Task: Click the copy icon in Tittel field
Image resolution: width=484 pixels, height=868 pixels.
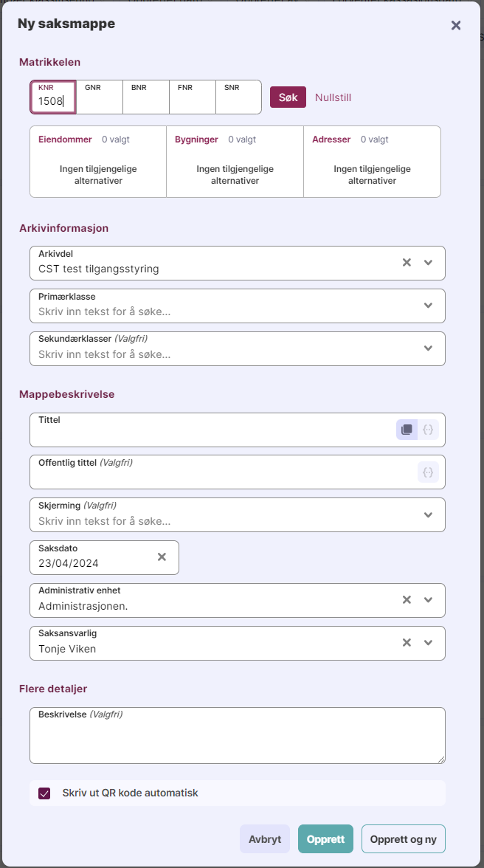Action: point(407,430)
